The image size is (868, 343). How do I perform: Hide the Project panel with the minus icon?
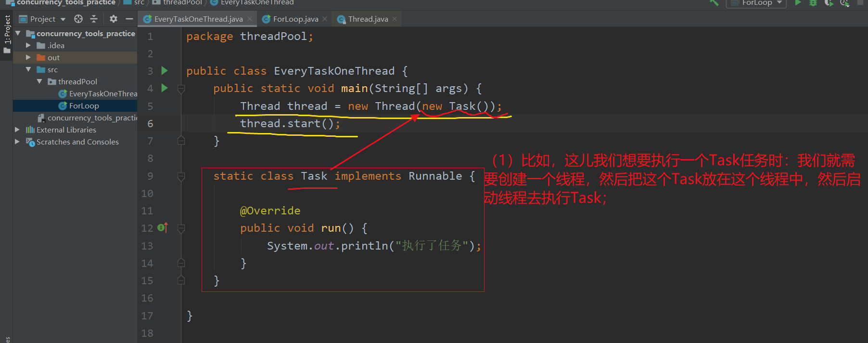tap(129, 19)
